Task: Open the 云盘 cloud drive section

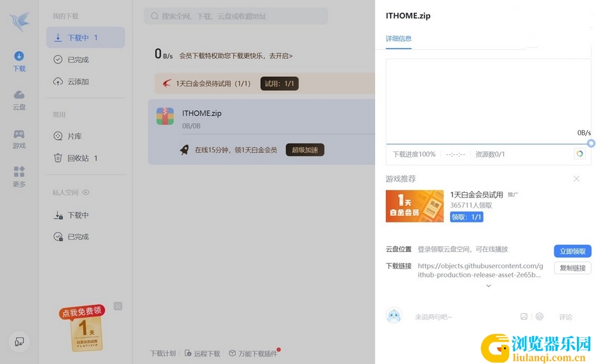Action: coord(19,100)
